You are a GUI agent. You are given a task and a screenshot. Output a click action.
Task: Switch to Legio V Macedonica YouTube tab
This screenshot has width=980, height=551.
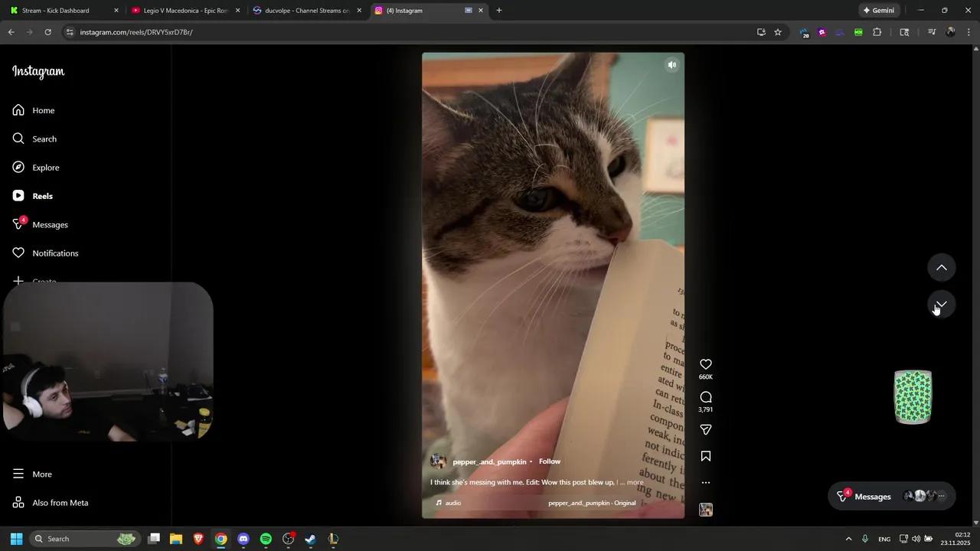pos(185,11)
